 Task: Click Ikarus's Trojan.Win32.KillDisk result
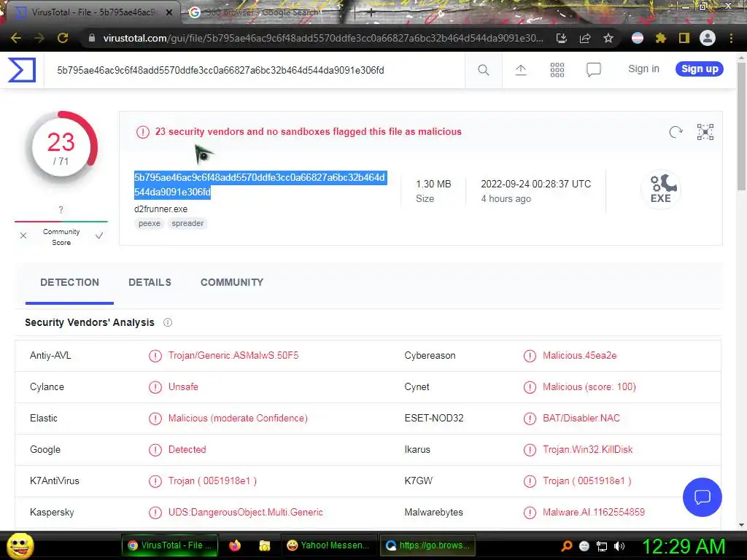tap(587, 449)
